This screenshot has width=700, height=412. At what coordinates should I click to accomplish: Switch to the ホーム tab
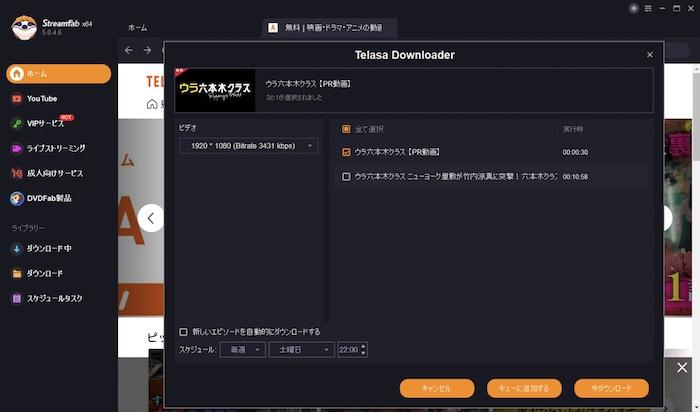[138, 28]
